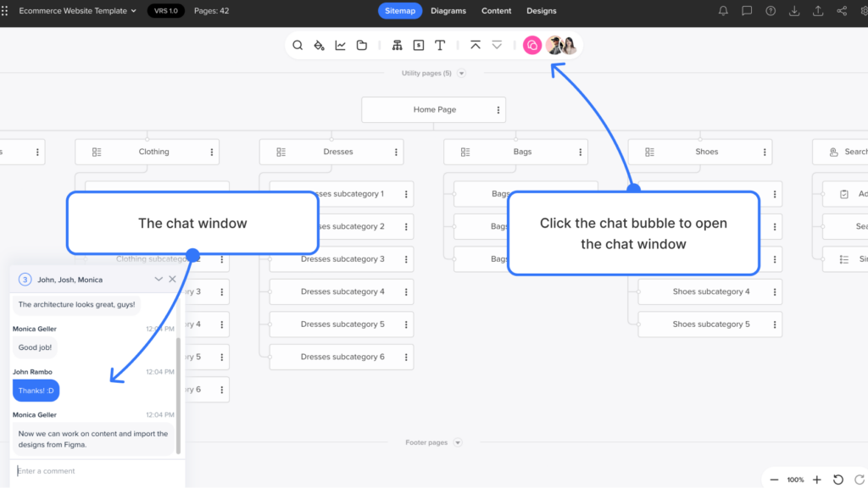Click a collaborator avatar in the toolbar
This screenshot has width=868, height=488.
(x=555, y=45)
